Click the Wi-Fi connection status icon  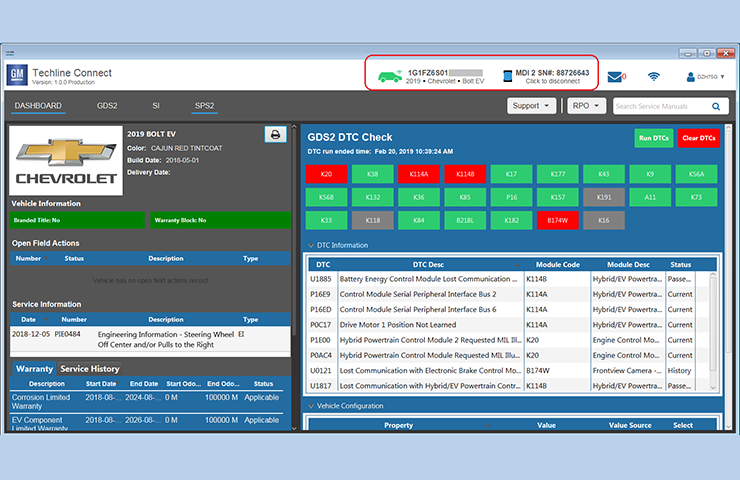(653, 76)
